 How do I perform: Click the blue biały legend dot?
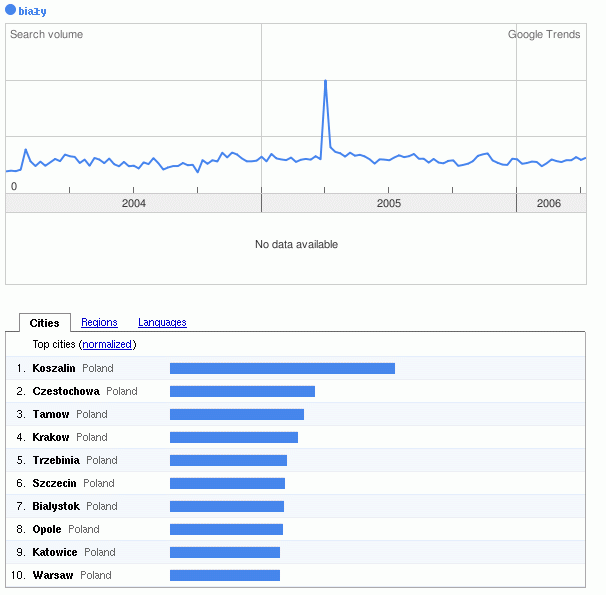11,10
